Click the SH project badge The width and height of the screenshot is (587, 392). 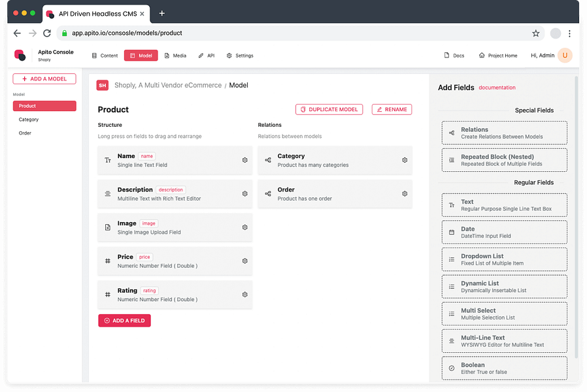[103, 86]
